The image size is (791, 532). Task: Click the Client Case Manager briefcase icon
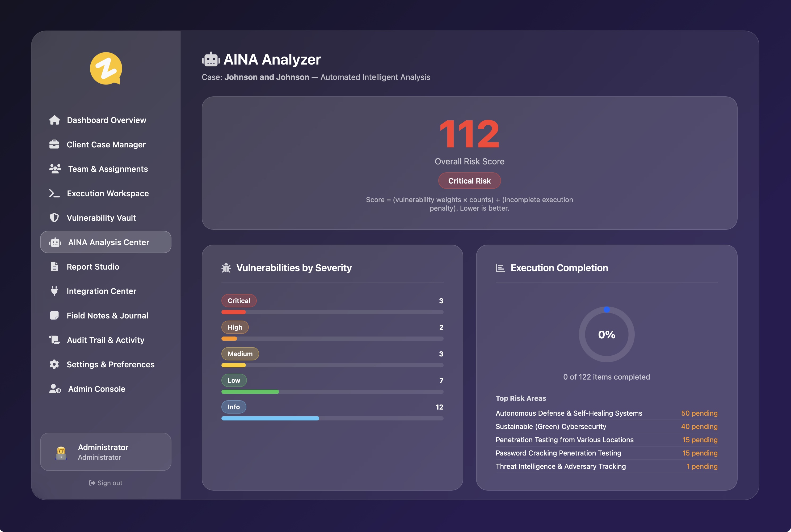click(x=54, y=144)
